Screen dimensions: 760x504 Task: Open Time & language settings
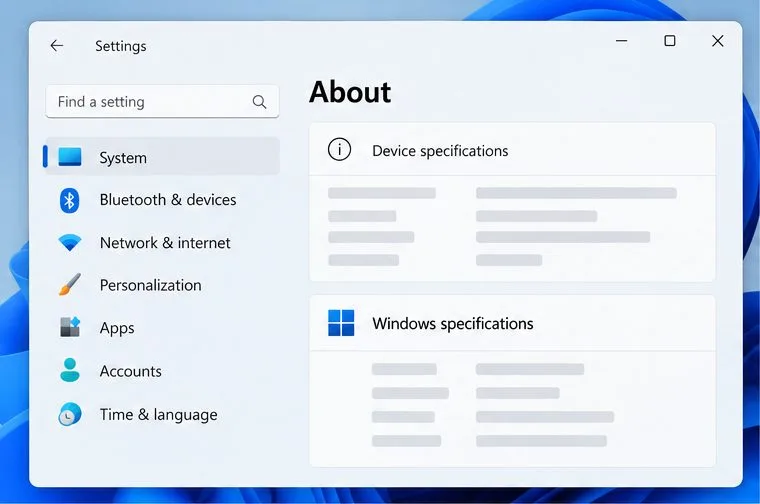point(161,414)
